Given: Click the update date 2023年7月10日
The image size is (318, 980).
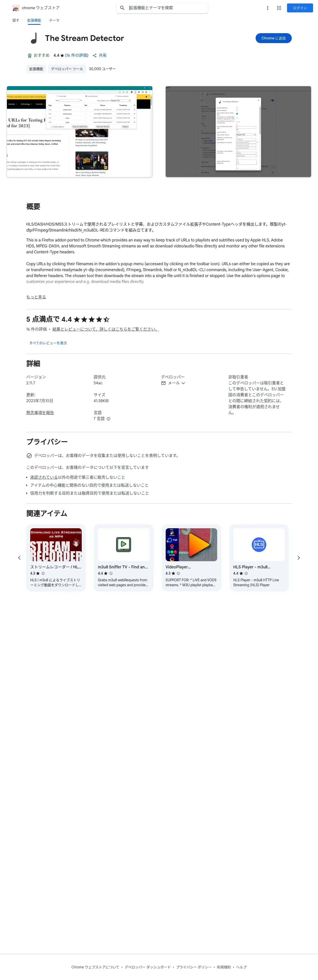Looking at the screenshot, I should pyautogui.click(x=40, y=401).
